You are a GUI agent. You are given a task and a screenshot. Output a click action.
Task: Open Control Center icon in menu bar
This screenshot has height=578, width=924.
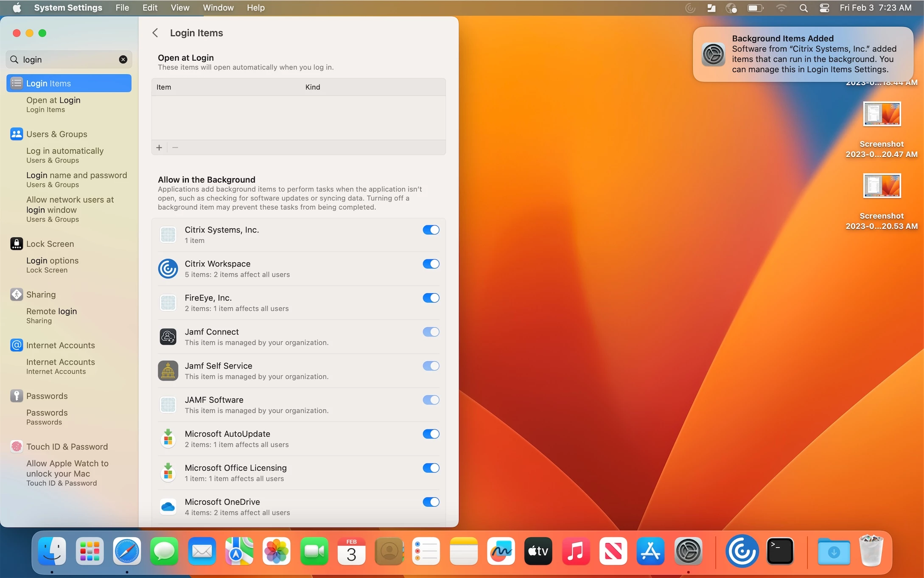tap(824, 8)
